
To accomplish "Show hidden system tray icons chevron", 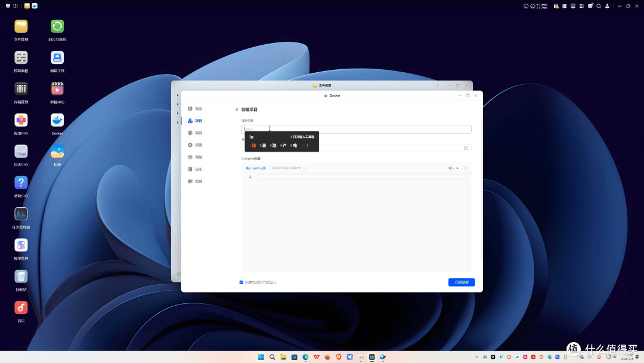I will click(477, 357).
